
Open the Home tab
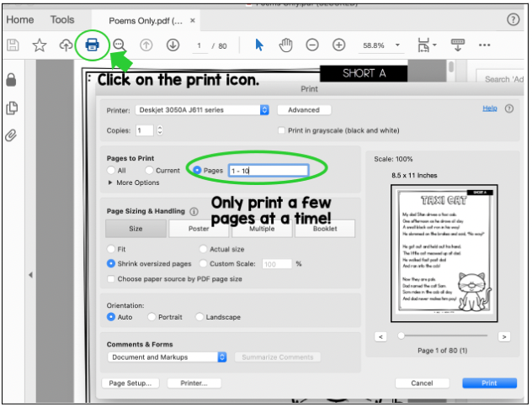[19, 19]
